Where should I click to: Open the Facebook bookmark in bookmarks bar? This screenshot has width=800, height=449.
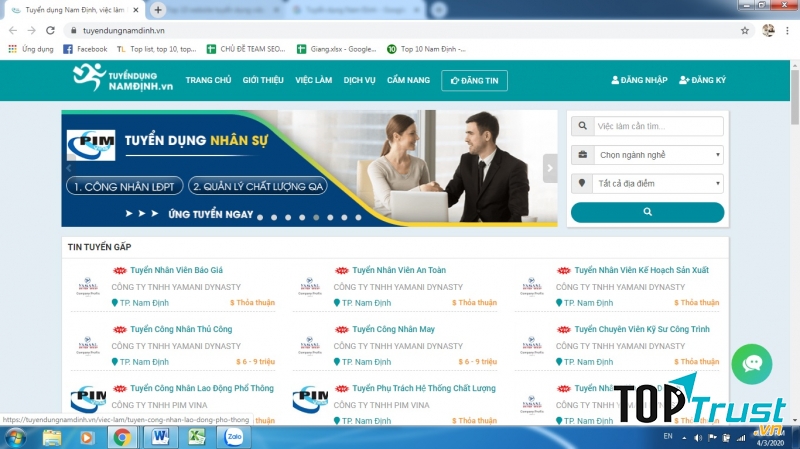[x=84, y=48]
